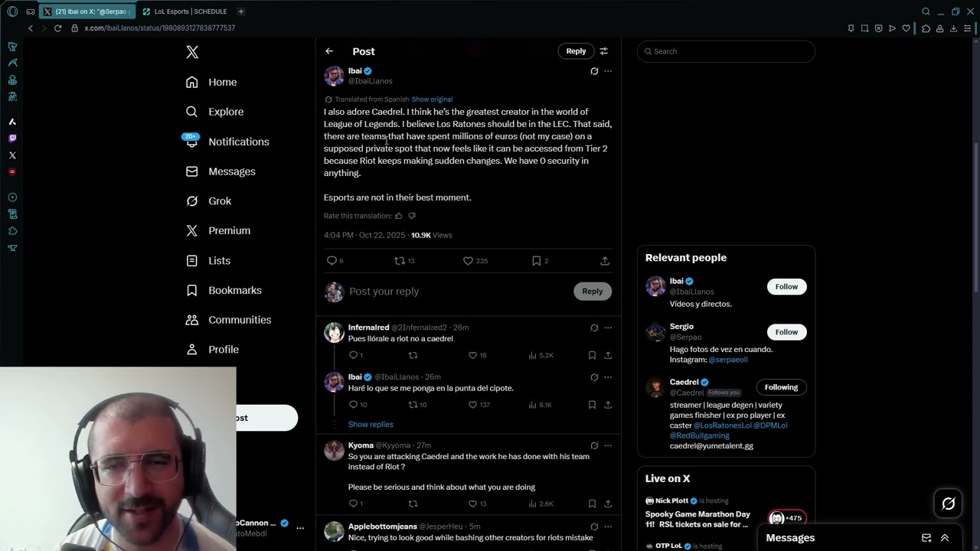
Task: Select the Ibai on X browser tab
Action: coord(87,11)
